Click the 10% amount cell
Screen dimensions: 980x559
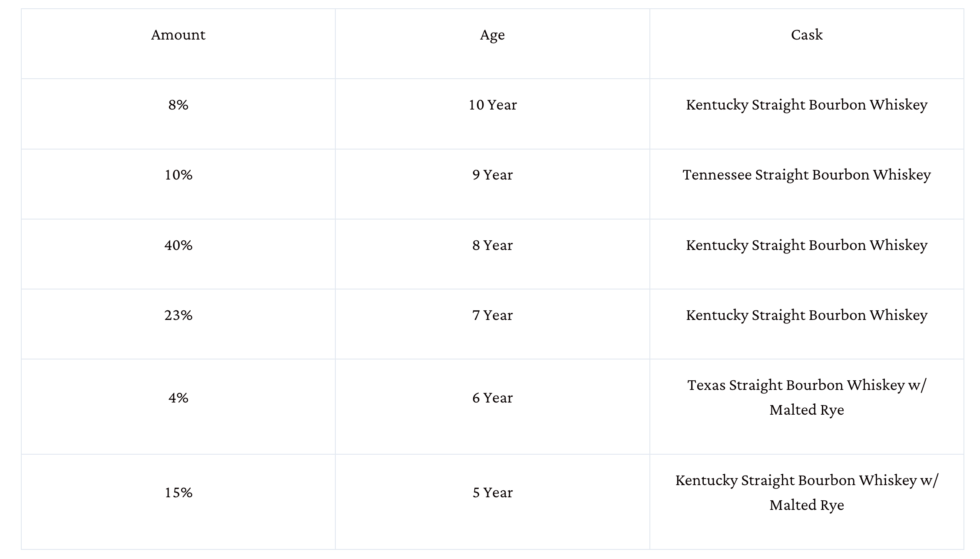pos(178,175)
